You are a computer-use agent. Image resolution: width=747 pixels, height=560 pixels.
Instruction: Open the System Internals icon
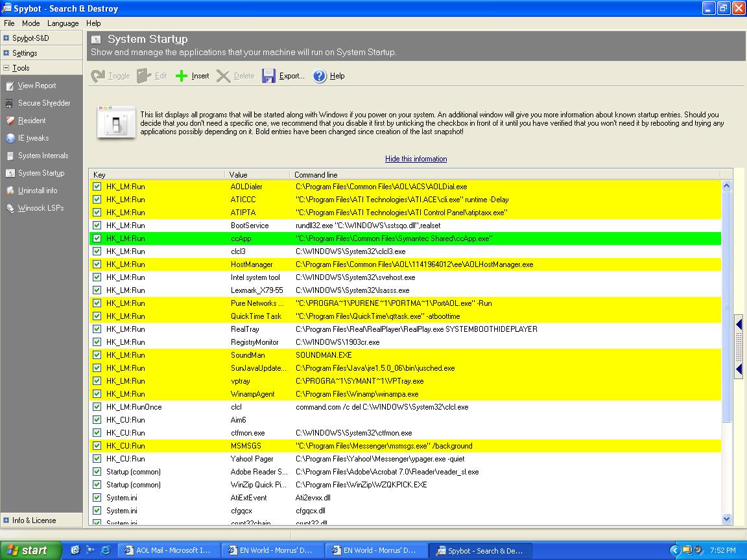(10, 156)
